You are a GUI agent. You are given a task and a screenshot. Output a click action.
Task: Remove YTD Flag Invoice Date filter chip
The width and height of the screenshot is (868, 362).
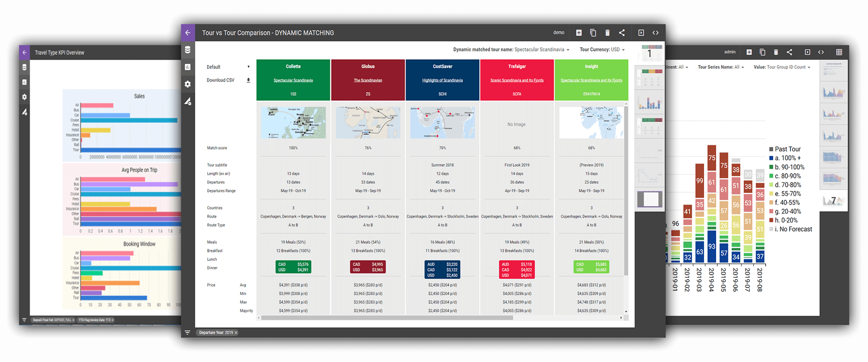[x=113, y=320]
